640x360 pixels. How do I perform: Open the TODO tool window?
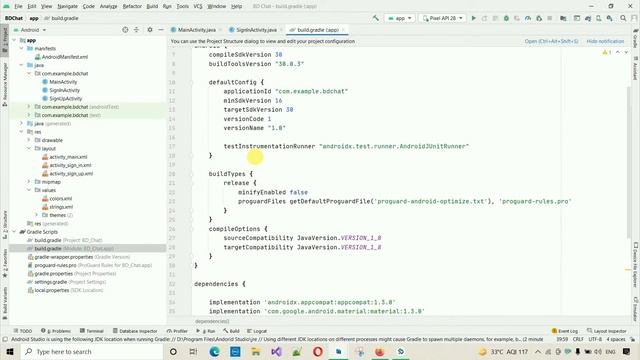coord(23,331)
